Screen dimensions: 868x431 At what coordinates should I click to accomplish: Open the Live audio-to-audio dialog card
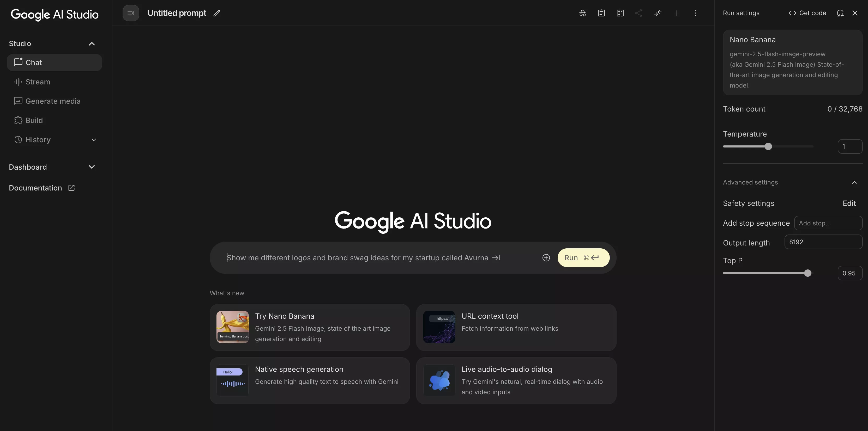(x=516, y=380)
